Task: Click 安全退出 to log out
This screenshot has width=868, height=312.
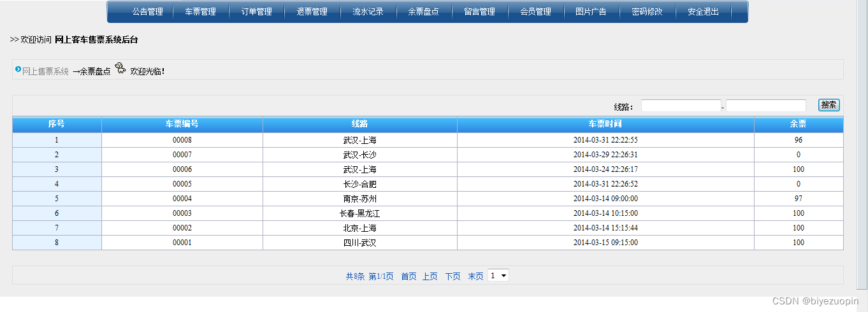Action: pyautogui.click(x=703, y=11)
